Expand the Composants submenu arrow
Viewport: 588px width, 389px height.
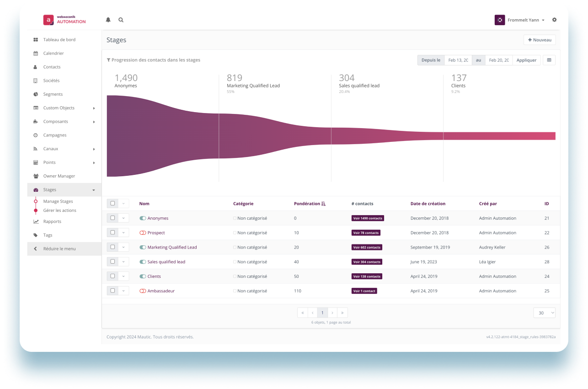pos(94,122)
